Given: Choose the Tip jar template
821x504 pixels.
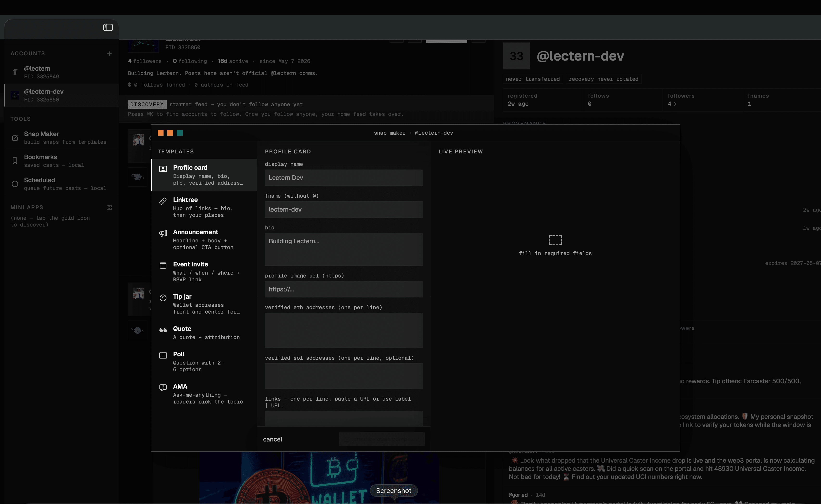Looking at the screenshot, I should (x=204, y=304).
